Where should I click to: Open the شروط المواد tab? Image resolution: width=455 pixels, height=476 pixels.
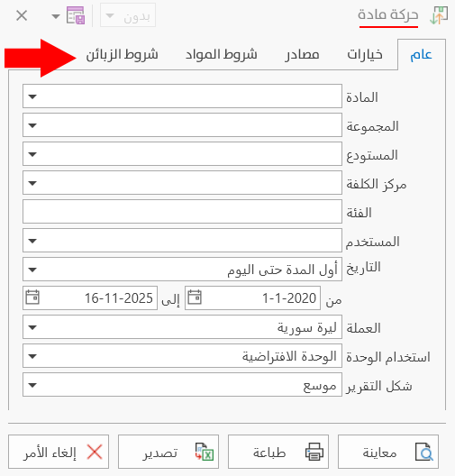pos(222,55)
